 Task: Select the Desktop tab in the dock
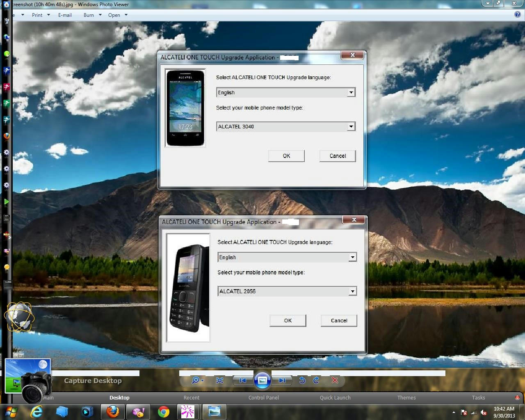119,397
